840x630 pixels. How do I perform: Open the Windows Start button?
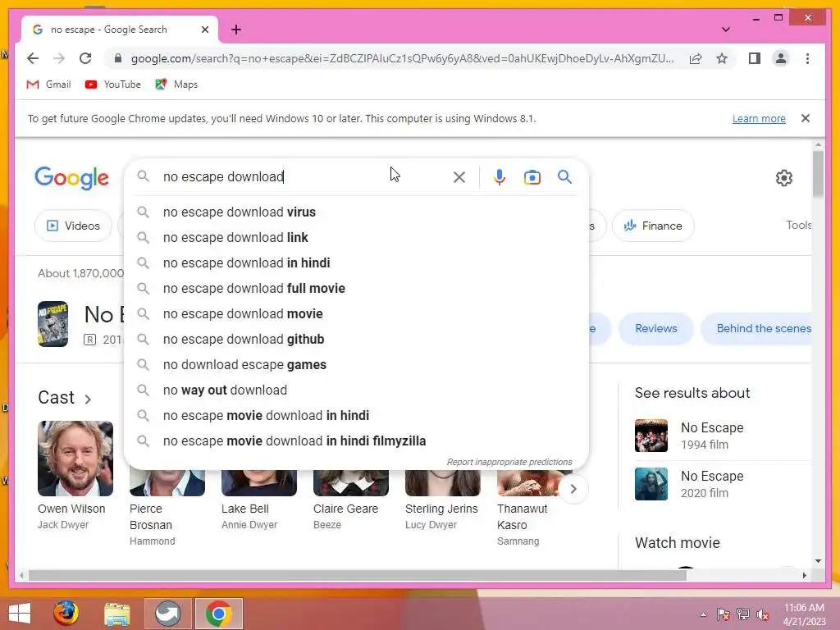20,614
